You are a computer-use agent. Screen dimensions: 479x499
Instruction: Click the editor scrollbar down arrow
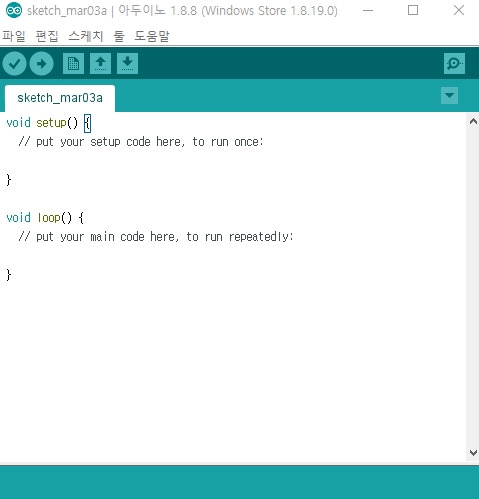pyautogui.click(x=473, y=453)
